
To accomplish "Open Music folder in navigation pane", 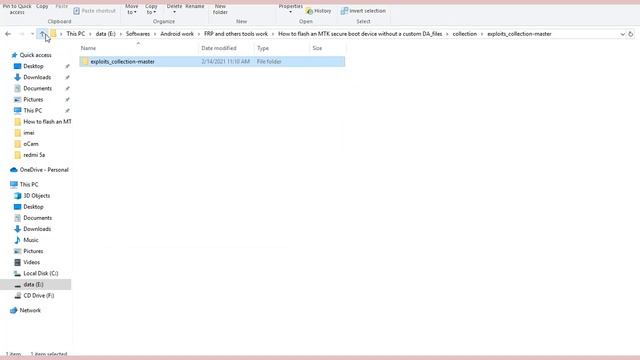I will coord(31,240).
